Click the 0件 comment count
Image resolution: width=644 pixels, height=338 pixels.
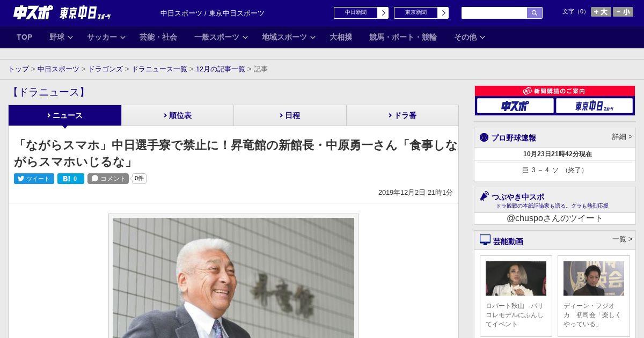[139, 179]
